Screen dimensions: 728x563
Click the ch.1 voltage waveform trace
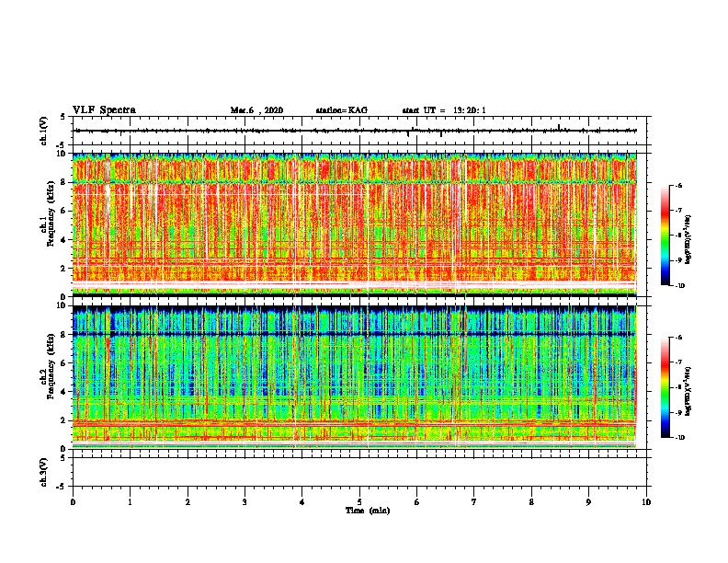pos(355,131)
